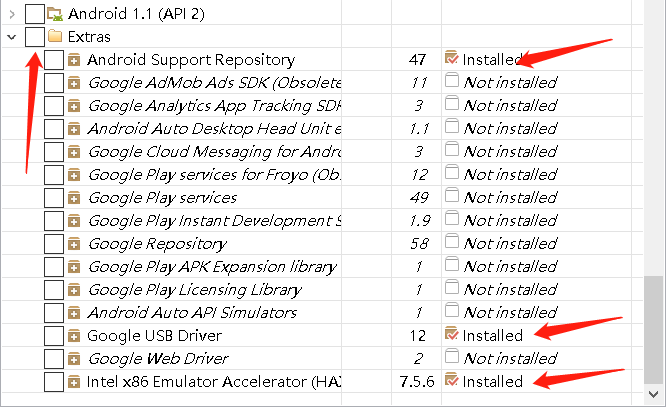The height and width of the screenshot is (407, 666).
Task: Click revision 58 of Google Repository
Action: click(x=419, y=244)
